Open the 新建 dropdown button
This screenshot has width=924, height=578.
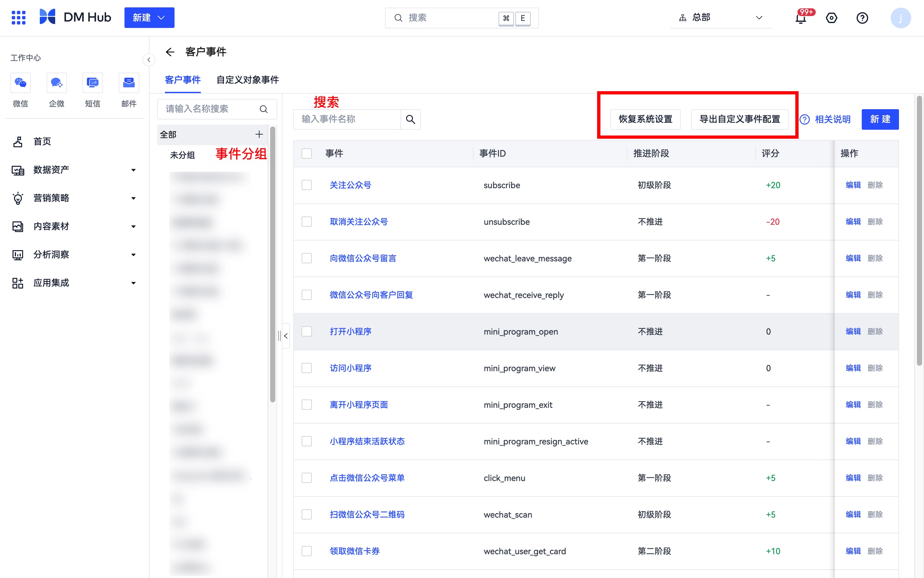149,18
